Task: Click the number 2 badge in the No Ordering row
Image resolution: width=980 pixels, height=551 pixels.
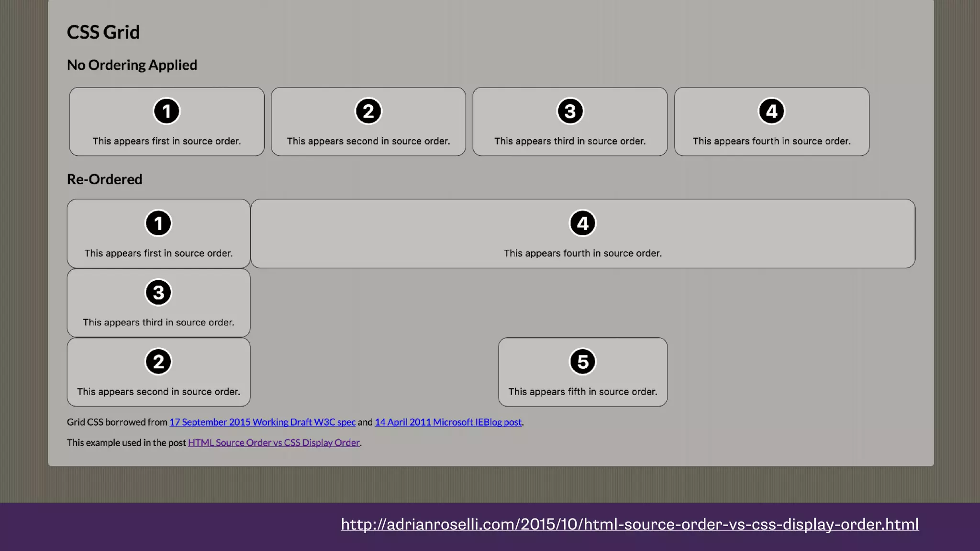Action: tap(368, 111)
